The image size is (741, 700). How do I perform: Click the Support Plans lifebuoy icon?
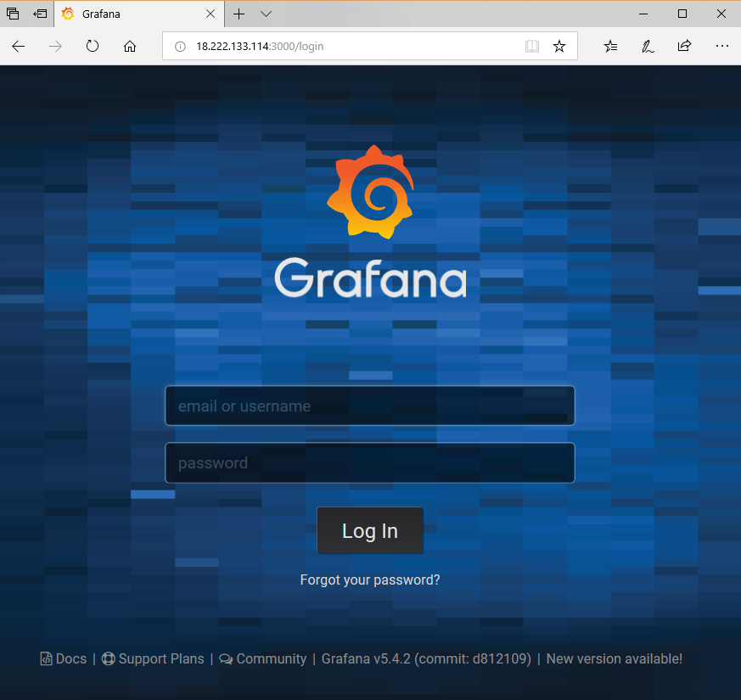coord(108,658)
